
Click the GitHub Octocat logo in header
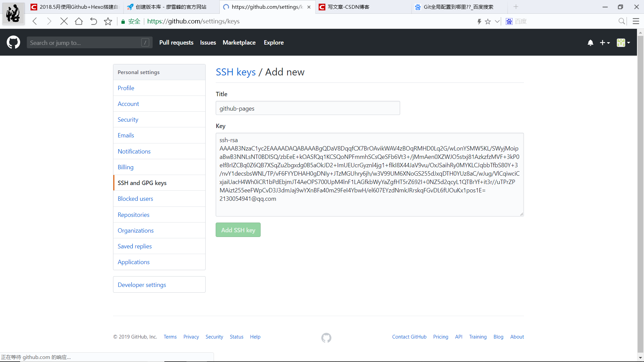pos(13,43)
